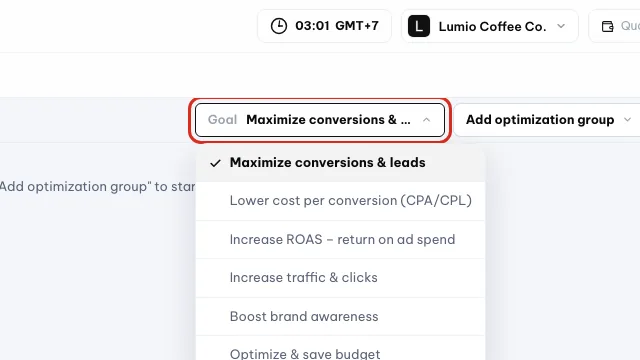The width and height of the screenshot is (640, 360).
Task: Click the clock icon beside 03:01
Action: pyautogui.click(x=279, y=26)
